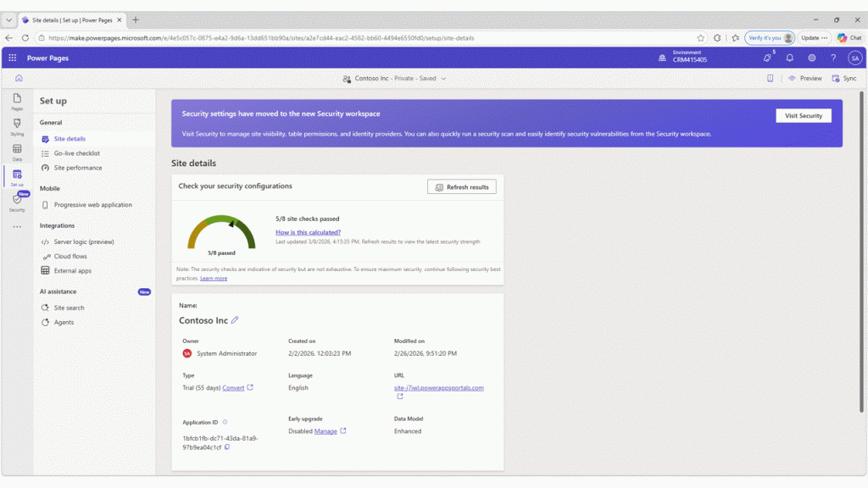Click the pencil icon to edit site name
Image resolution: width=868 pixels, height=488 pixels.
tap(235, 320)
